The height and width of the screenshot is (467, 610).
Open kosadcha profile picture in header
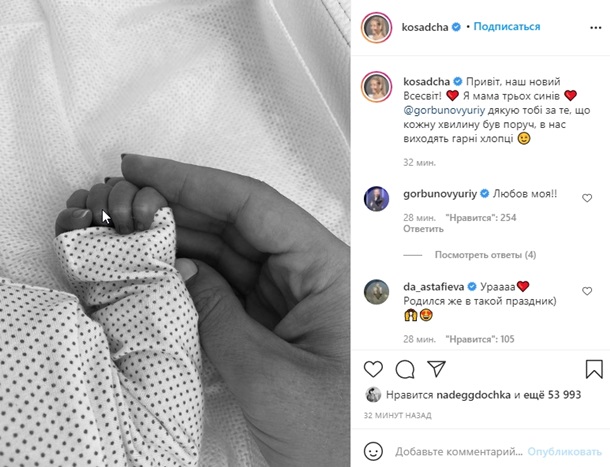coord(376,27)
